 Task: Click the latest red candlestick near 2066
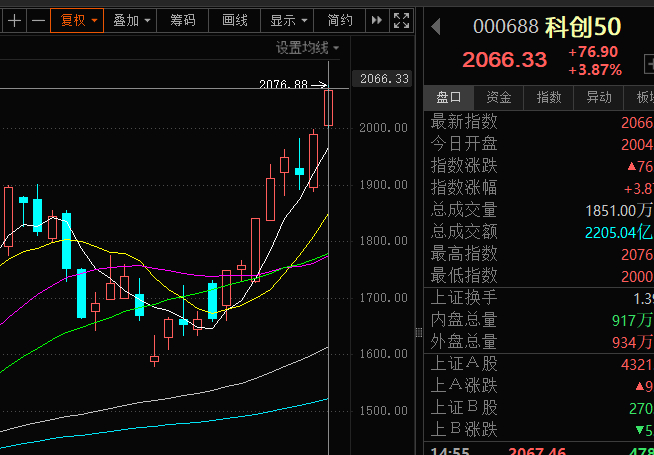tap(329, 108)
